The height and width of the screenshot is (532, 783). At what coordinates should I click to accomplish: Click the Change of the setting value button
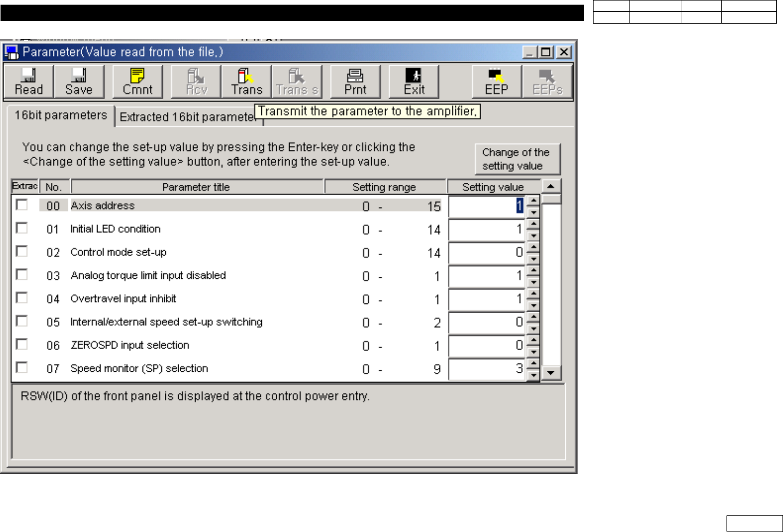pos(517,159)
